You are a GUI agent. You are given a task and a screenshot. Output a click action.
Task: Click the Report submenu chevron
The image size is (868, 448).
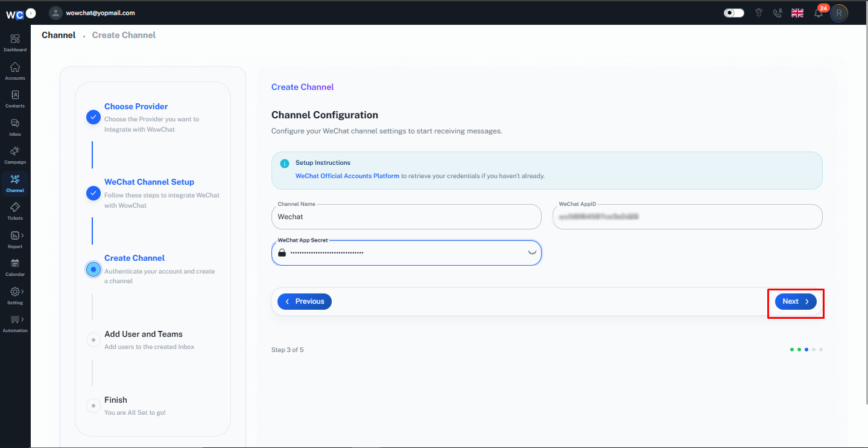tap(23, 235)
